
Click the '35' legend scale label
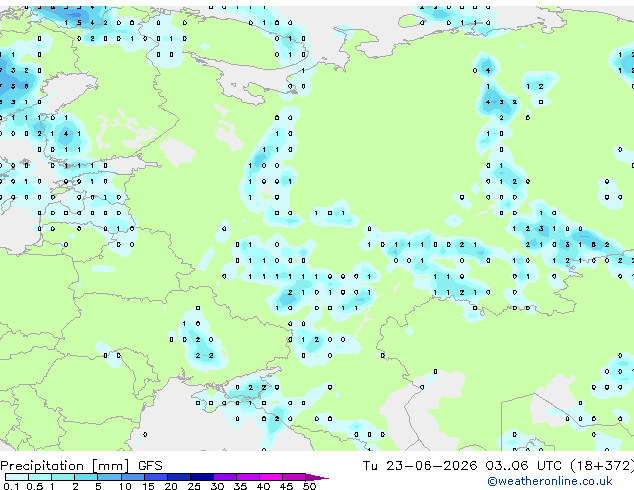(240, 486)
